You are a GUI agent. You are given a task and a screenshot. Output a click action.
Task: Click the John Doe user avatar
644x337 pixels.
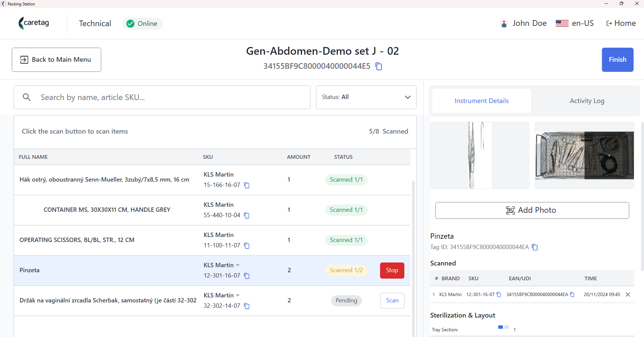[504, 23]
